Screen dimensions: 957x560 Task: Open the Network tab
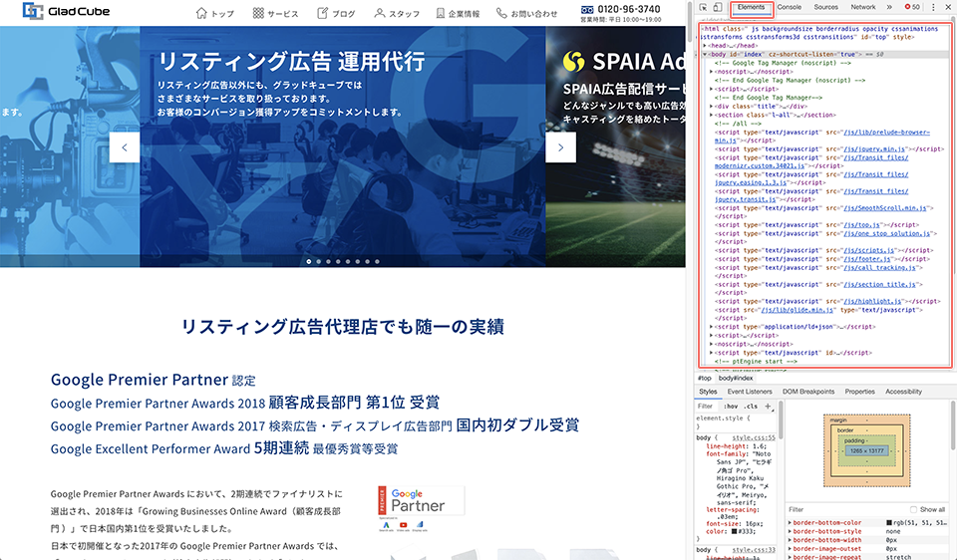tap(863, 7)
